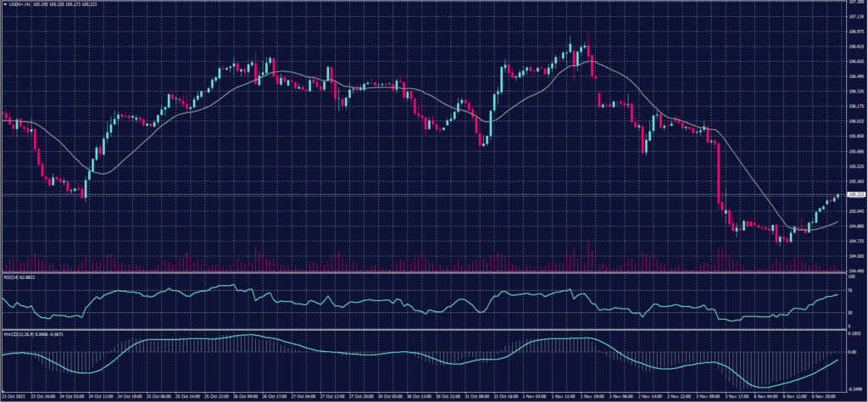Click the USDX H1 chart title text
868x402 pixels.
pos(25,5)
